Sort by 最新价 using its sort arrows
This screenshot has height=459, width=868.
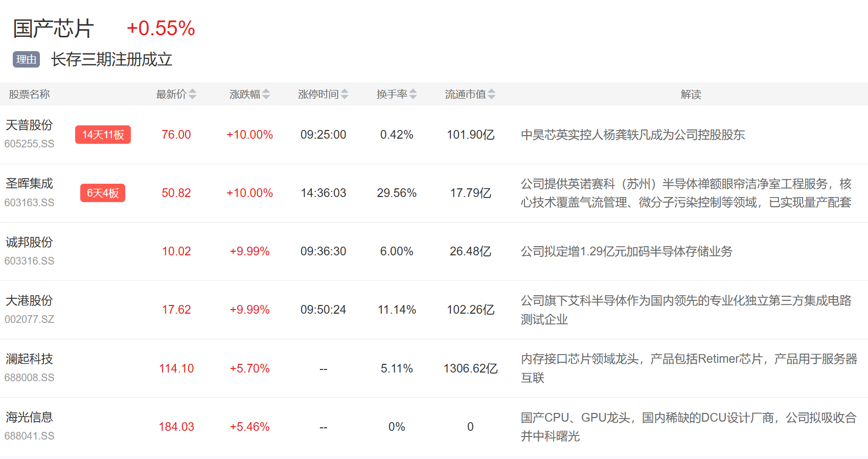coord(192,94)
